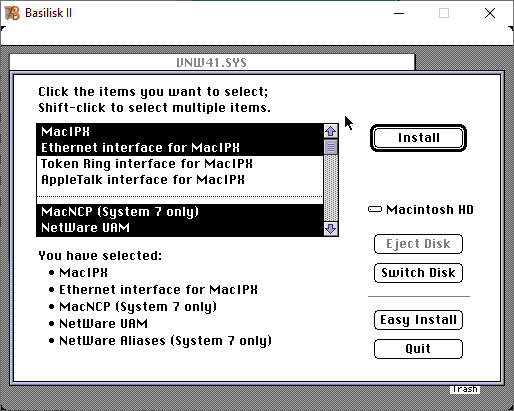The image size is (514, 411).
Task: Click the Easy Install button
Action: [x=418, y=320]
